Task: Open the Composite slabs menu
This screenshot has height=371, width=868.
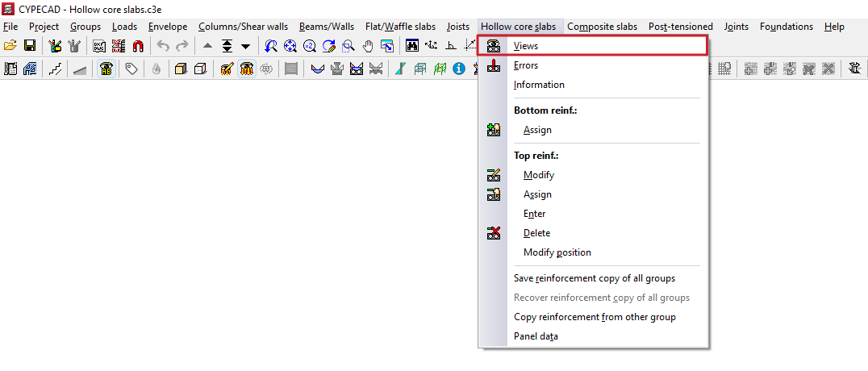Action: pyautogui.click(x=602, y=27)
